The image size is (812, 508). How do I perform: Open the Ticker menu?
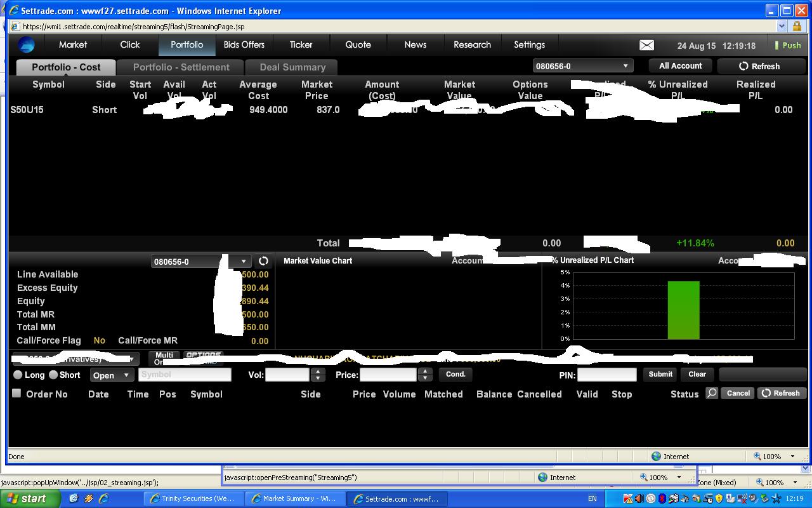[301, 44]
